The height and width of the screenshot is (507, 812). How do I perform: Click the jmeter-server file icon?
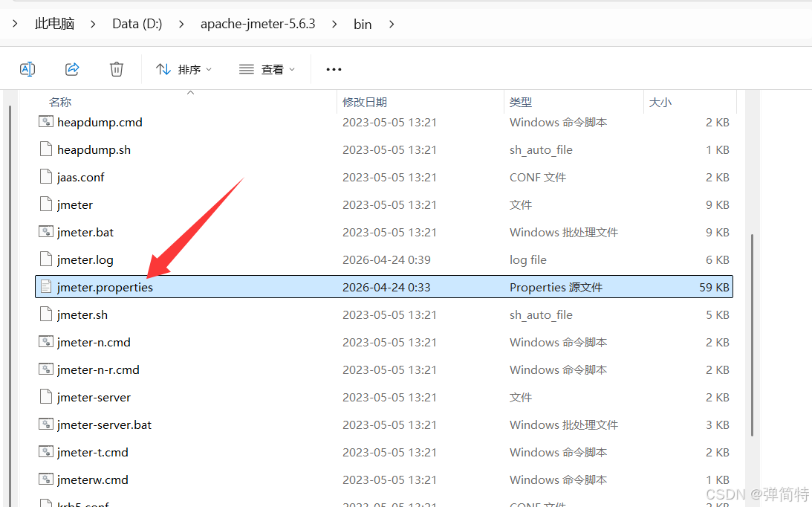(46, 396)
